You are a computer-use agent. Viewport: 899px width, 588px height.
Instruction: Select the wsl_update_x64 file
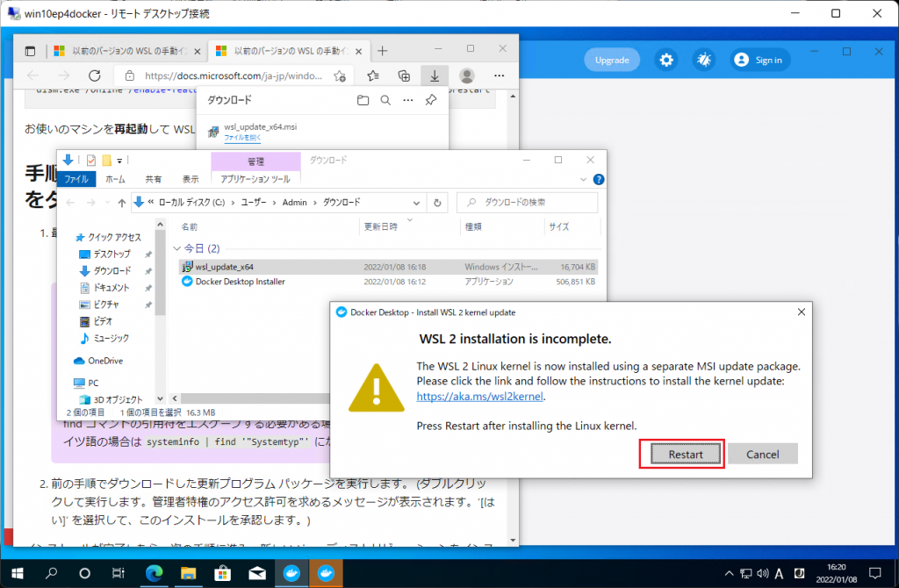click(388, 267)
